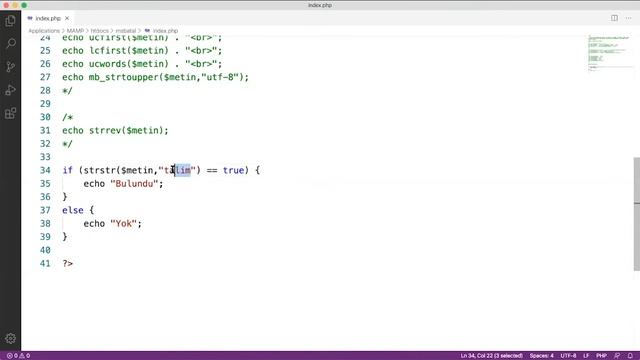Screen dimensions: 640x360
Task: Open the Run and Debug view
Action: (11, 90)
